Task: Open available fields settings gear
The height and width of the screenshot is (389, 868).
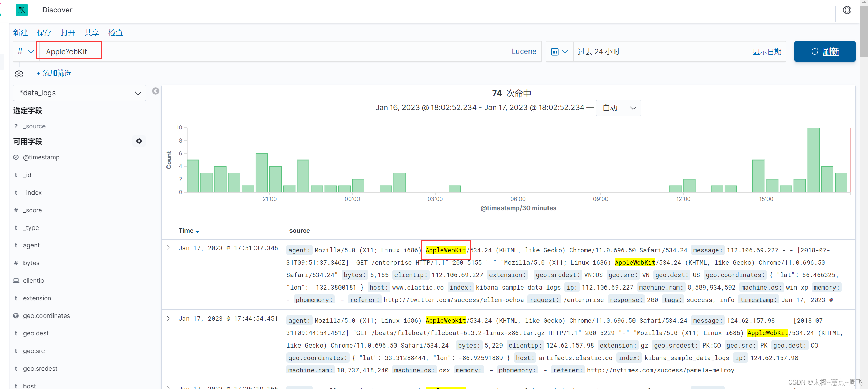Action: click(x=139, y=141)
